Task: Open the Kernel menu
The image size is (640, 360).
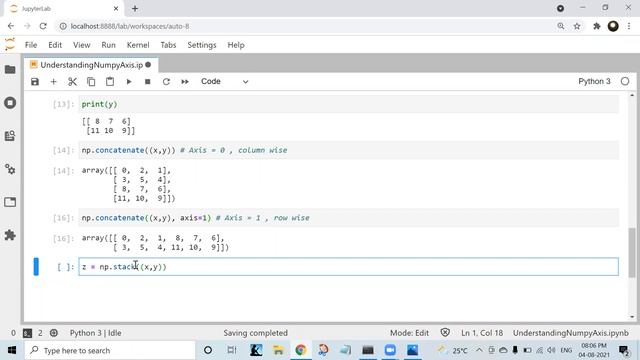Action: tap(138, 45)
